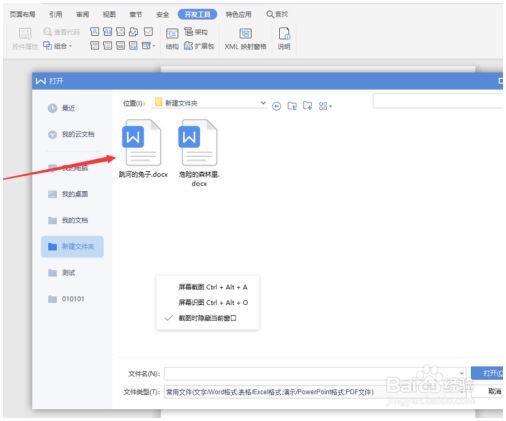Screen dimensions: 506x421
Task: Open the 文件类型 combo box
Action: (315, 392)
